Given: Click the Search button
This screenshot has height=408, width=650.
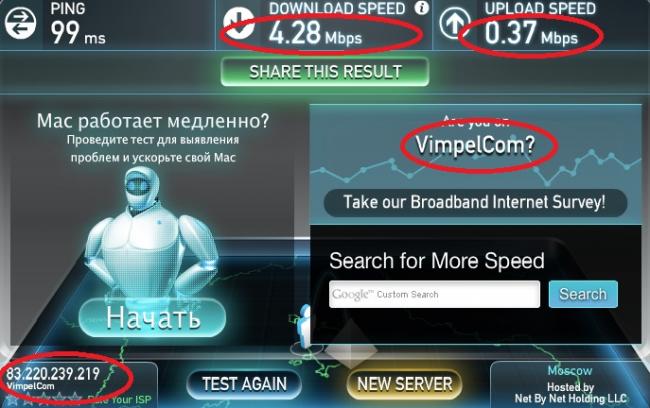Looking at the screenshot, I should tap(583, 294).
